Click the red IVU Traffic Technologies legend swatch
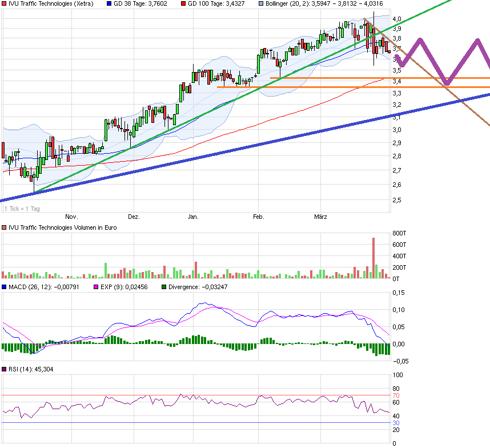 pos(4,4)
